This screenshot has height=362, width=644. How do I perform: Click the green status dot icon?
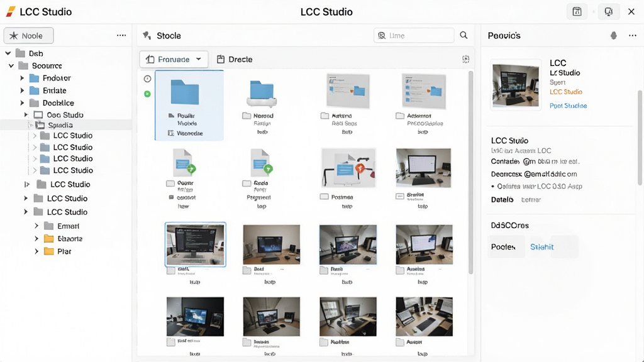(147, 94)
